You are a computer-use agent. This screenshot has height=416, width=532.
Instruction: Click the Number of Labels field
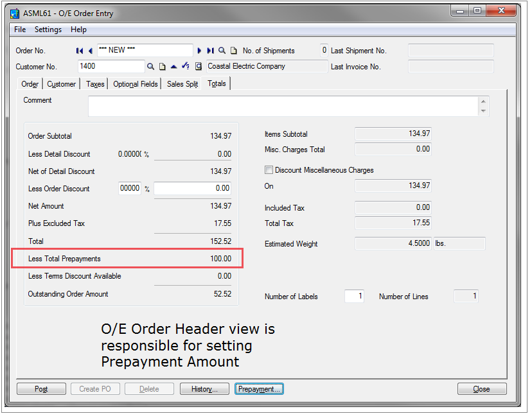pos(354,297)
